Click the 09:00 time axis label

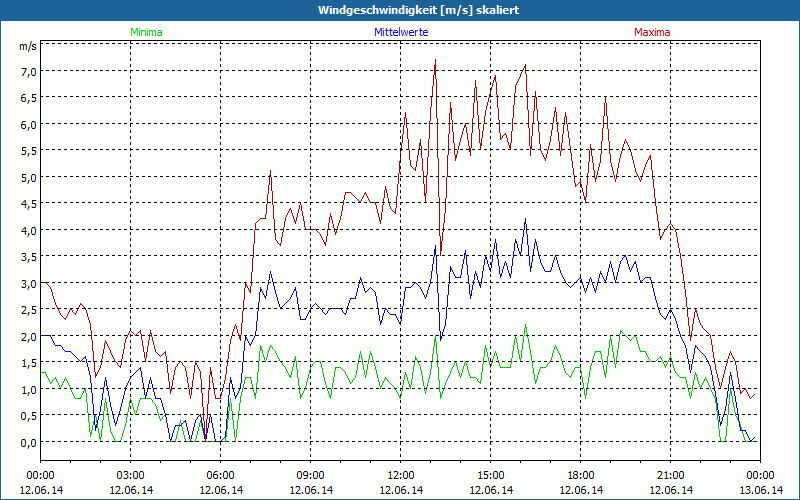coord(311,476)
